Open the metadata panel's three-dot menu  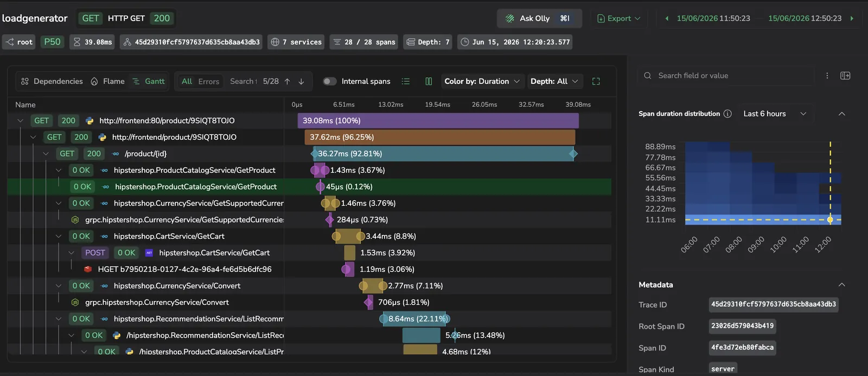pyautogui.click(x=827, y=76)
